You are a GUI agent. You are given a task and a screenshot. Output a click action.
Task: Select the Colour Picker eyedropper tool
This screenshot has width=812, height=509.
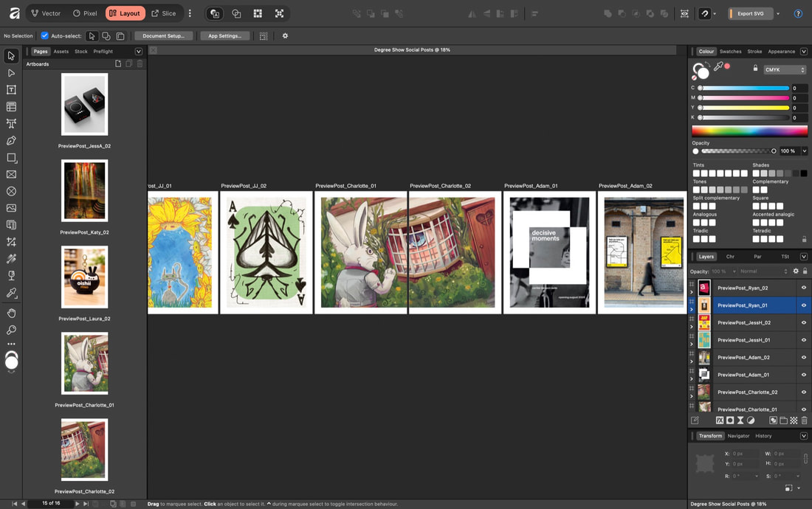11,293
